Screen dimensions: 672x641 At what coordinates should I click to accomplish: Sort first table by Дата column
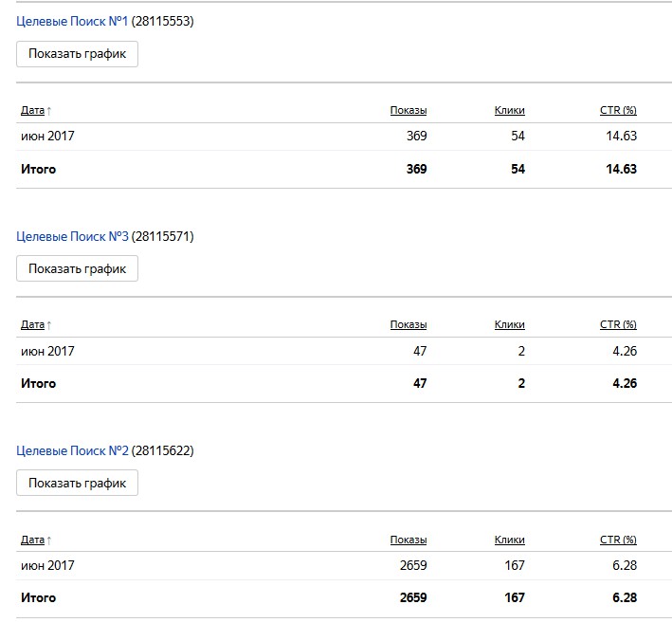(x=32, y=110)
